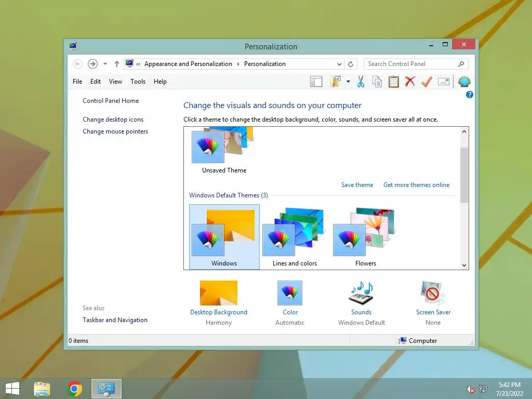532x399 pixels.
Task: Open recent locations dropdown arrow
Action: click(105, 64)
